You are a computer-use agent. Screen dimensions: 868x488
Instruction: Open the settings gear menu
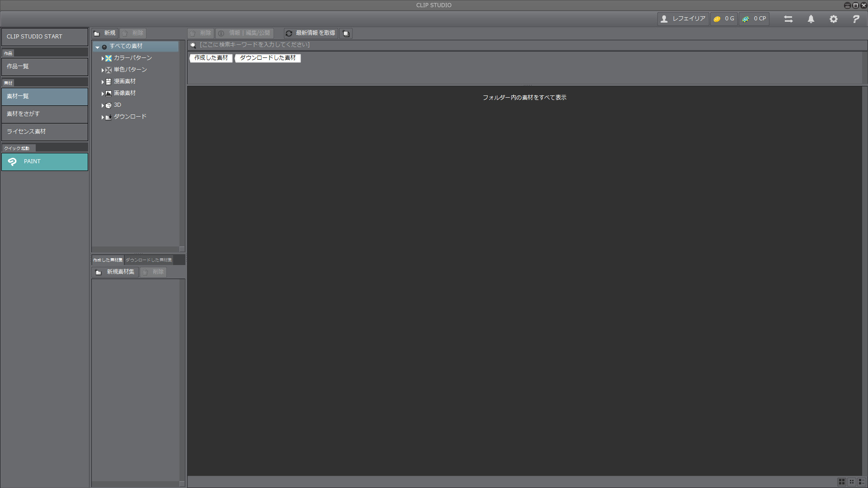(834, 19)
